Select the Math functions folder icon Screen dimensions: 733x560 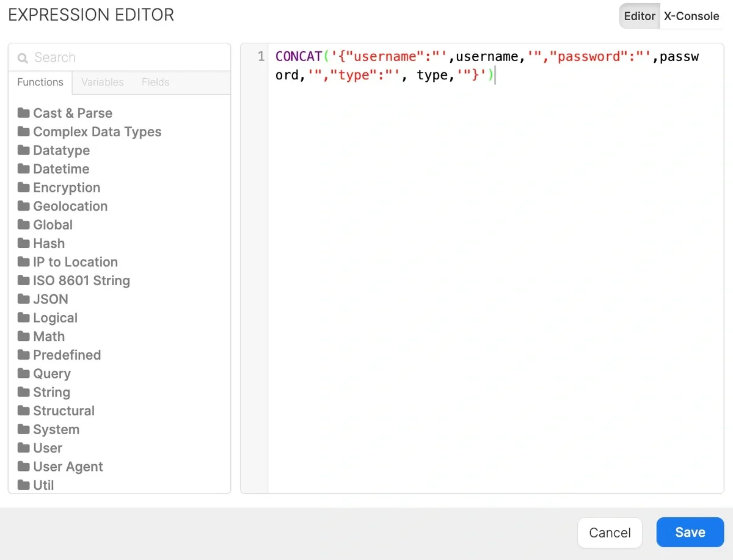pyautogui.click(x=23, y=336)
